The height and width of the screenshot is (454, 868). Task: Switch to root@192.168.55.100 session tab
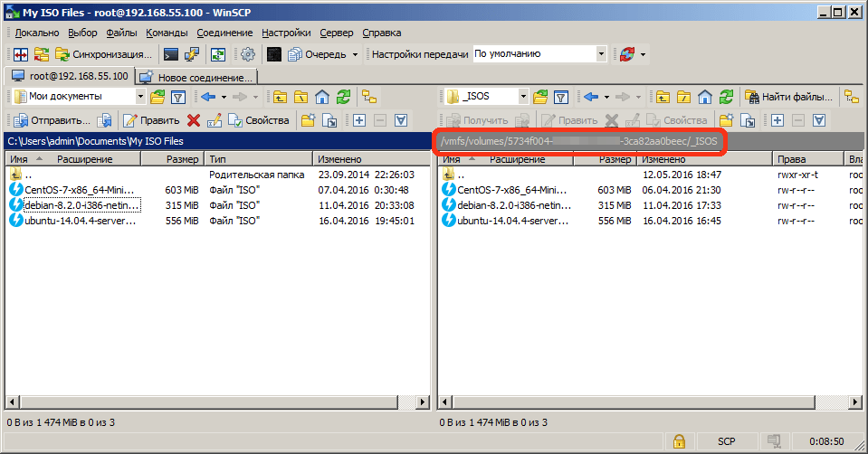tap(70, 76)
